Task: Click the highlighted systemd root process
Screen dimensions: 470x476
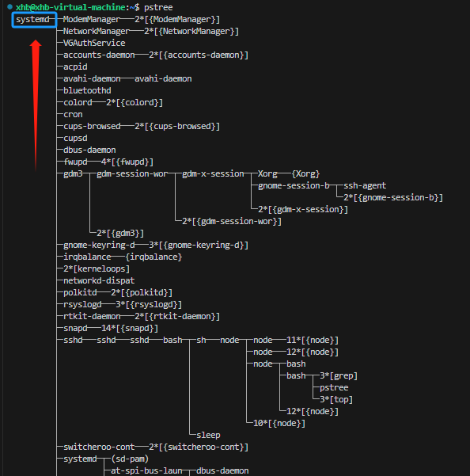Action: (x=34, y=20)
